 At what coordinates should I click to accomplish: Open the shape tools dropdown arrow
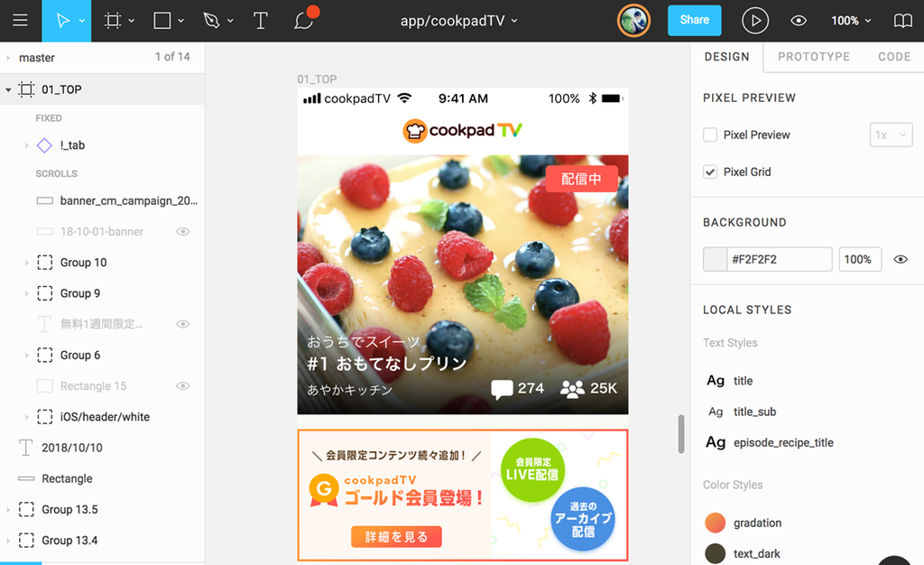[x=180, y=21]
